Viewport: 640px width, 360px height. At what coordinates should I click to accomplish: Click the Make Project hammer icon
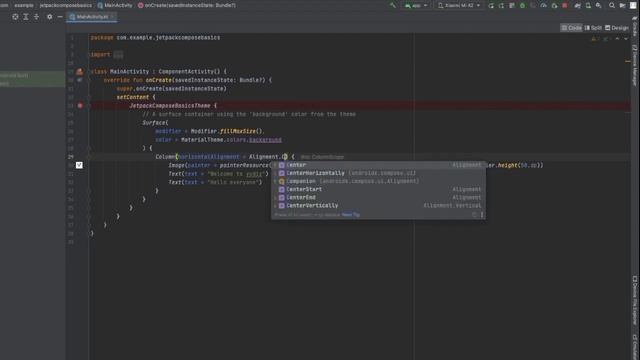(x=393, y=5)
